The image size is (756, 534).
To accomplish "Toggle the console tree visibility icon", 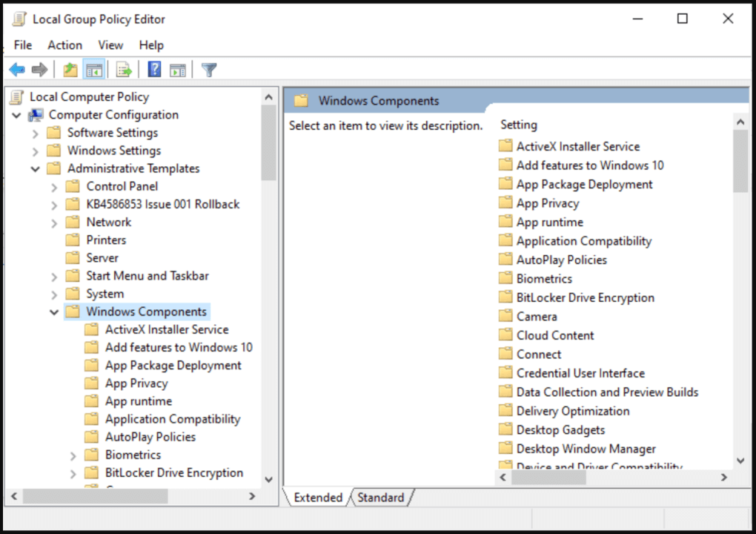I will (95, 69).
